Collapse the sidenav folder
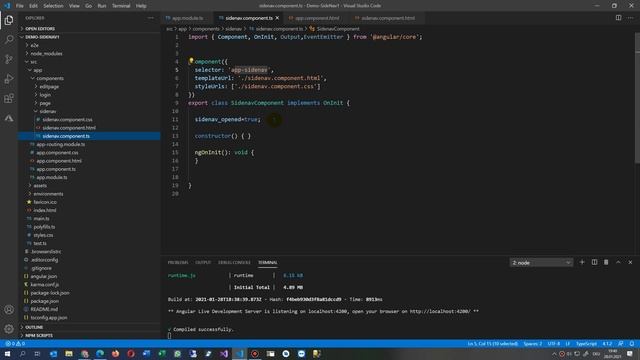This screenshot has width=640, height=360. 48,111
